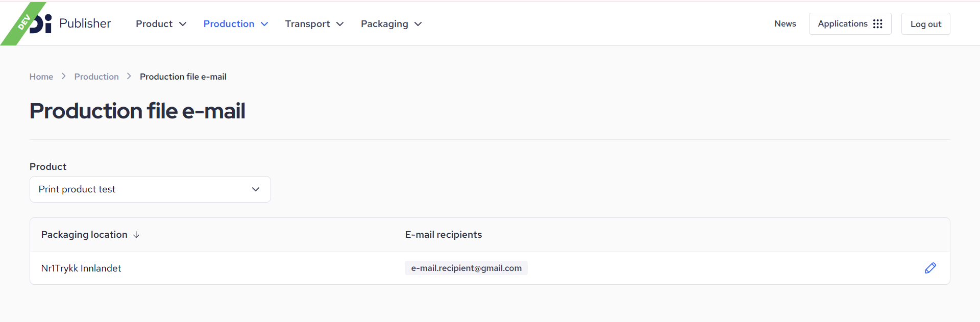The width and height of the screenshot is (980, 322).
Task: Expand the dropdown arrow in Print product test
Action: click(x=256, y=189)
